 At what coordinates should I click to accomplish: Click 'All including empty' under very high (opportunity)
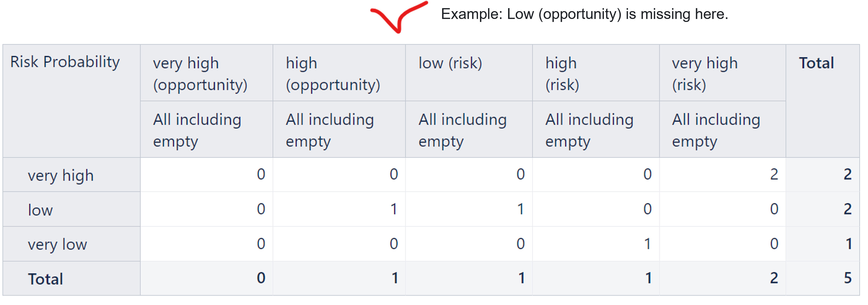click(x=197, y=130)
